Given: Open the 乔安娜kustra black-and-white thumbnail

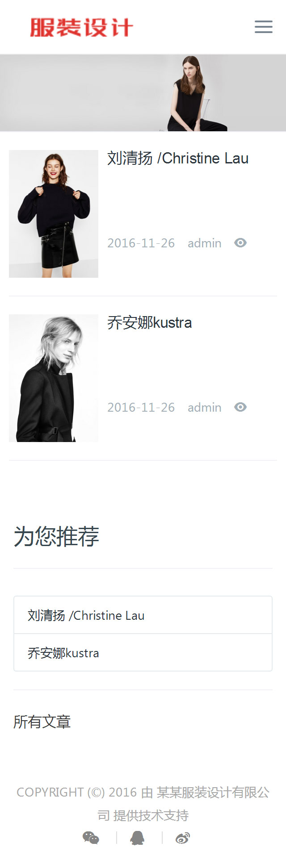Looking at the screenshot, I should tap(54, 378).
